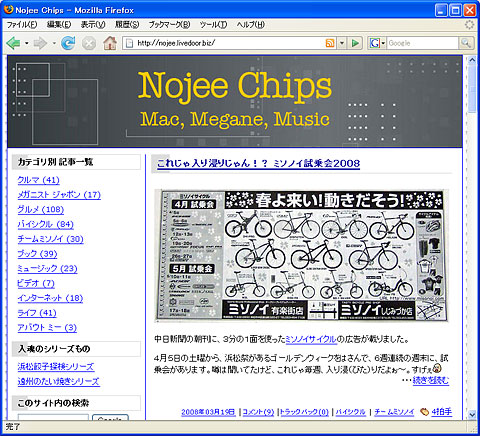This screenshot has height=436, width=480.
Task: Click the clapping hands icon by 4拍手
Action: point(424,412)
